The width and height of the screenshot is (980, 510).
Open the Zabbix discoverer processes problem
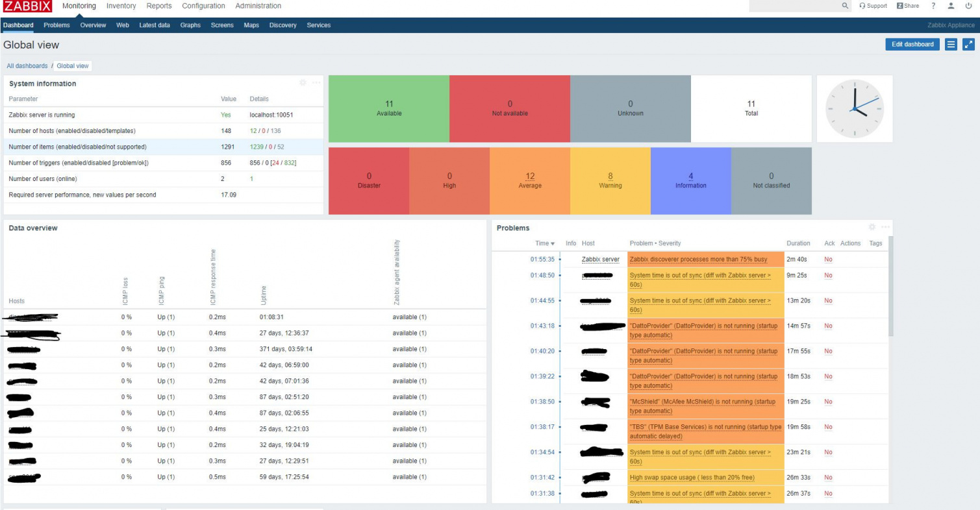click(x=698, y=260)
